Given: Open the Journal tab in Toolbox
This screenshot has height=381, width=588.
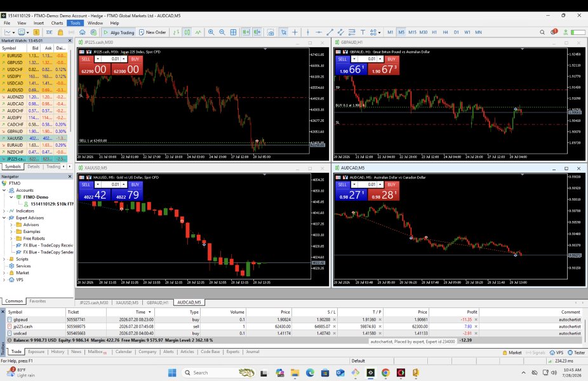Looking at the screenshot, I should pyautogui.click(x=252, y=352).
